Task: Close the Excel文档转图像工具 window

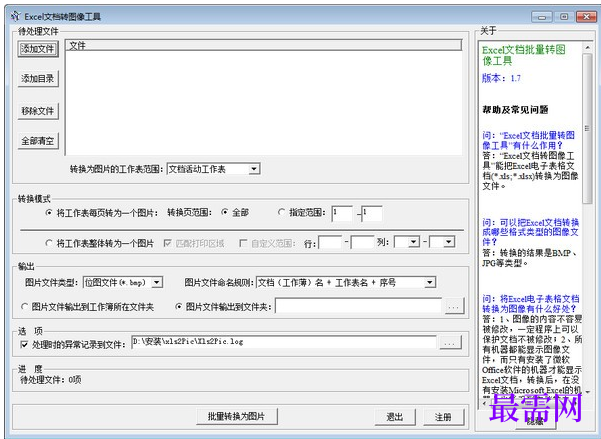Action: tap(586, 16)
